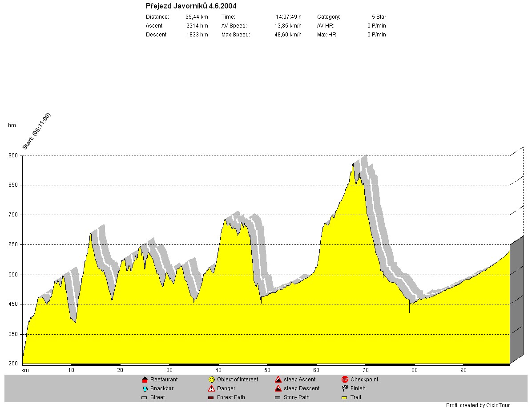Select the Max-Speed value 48,60 km/h
Viewport: 532px width, 408px height.
coord(288,35)
